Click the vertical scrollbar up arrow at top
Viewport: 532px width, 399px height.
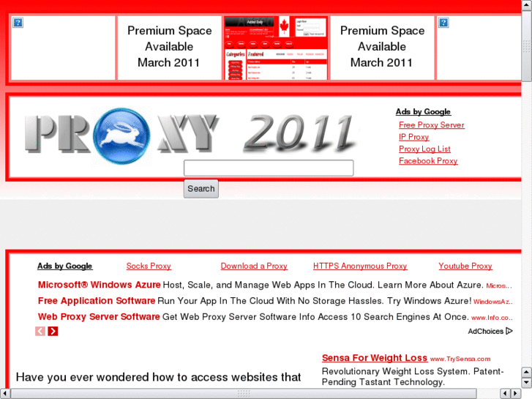[x=527, y=4]
